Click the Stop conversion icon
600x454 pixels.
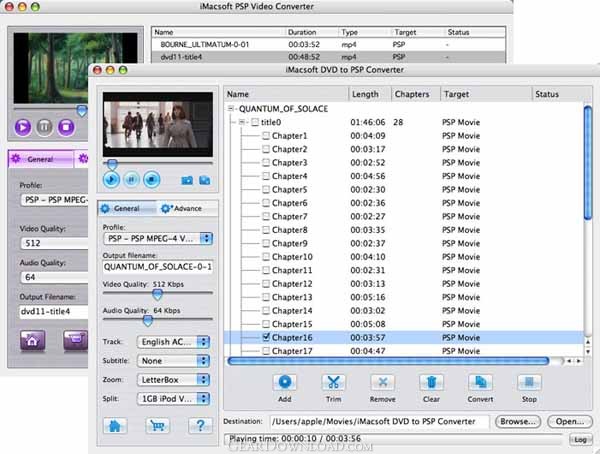pos(529,382)
